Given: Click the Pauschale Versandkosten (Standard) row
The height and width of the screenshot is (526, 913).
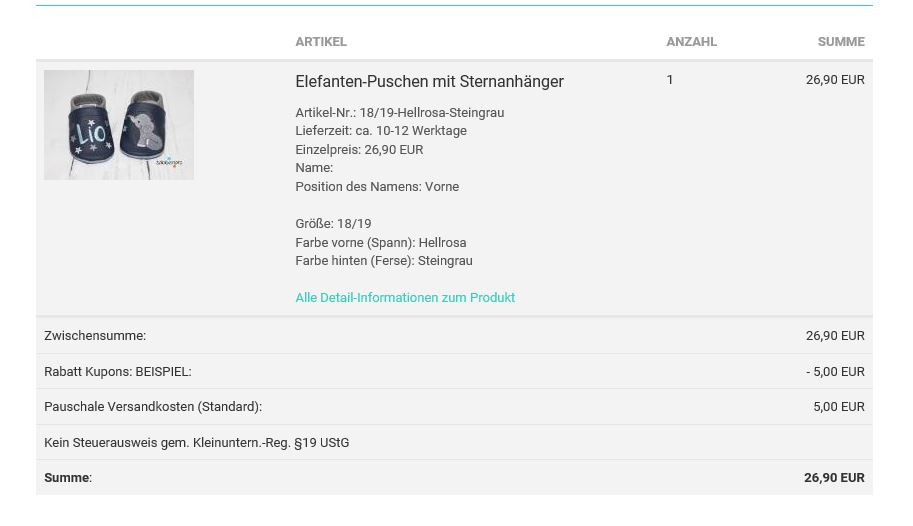Looking at the screenshot, I should coord(153,407).
